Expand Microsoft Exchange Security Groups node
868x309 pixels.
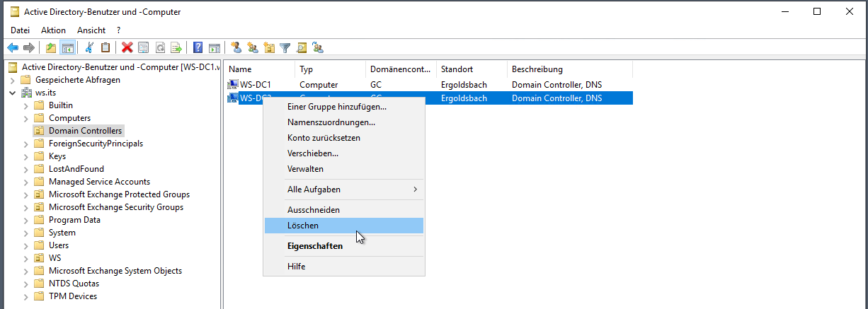coord(26,207)
